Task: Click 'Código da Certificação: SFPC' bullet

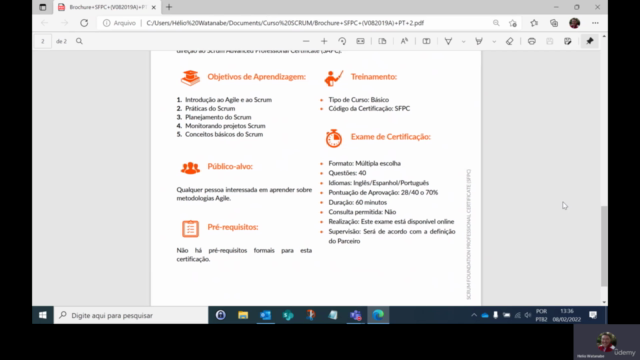Action: pos(369,109)
